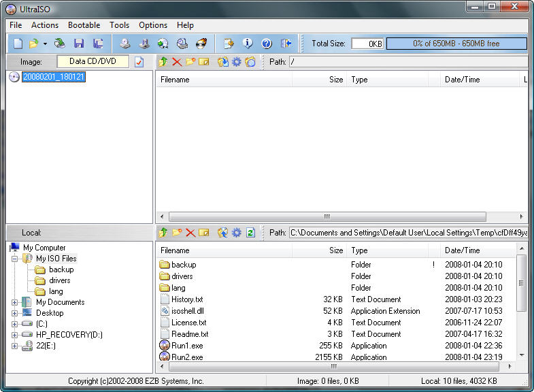Screen dimensions: 534x392
Task: Click the green refresh icon in the local pane toolbar
Action: (x=250, y=233)
